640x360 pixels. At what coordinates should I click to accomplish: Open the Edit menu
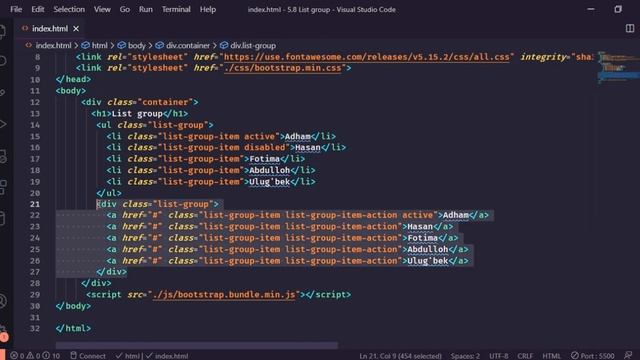point(38,9)
